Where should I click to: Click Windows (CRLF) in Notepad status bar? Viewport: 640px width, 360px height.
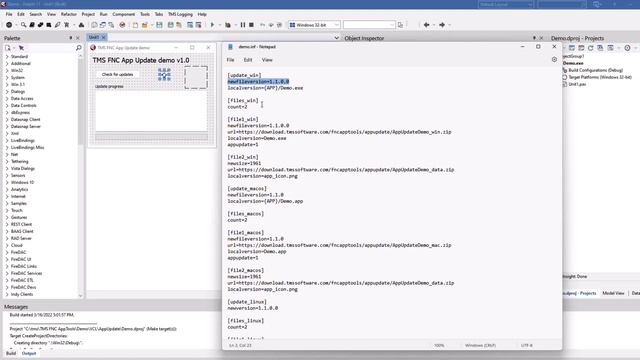click(x=480, y=345)
